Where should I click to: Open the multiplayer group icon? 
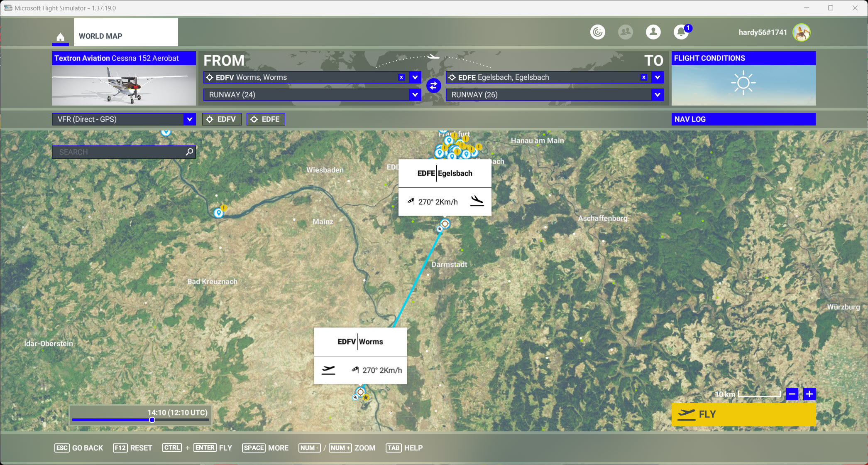[626, 32]
